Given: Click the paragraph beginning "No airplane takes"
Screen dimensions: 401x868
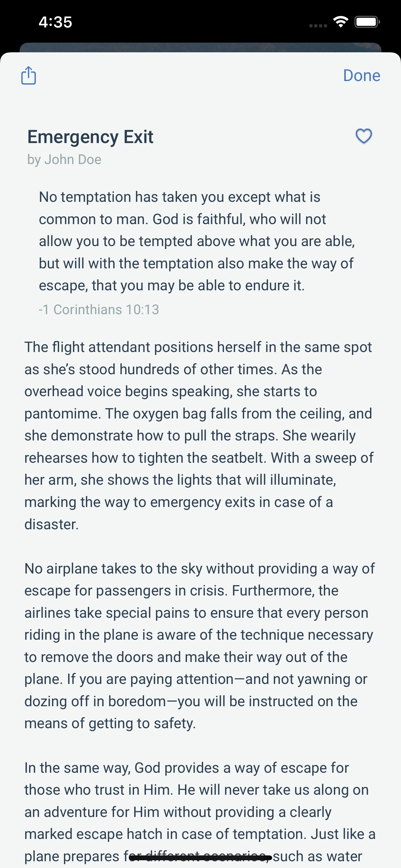Looking at the screenshot, I should coord(199,646).
